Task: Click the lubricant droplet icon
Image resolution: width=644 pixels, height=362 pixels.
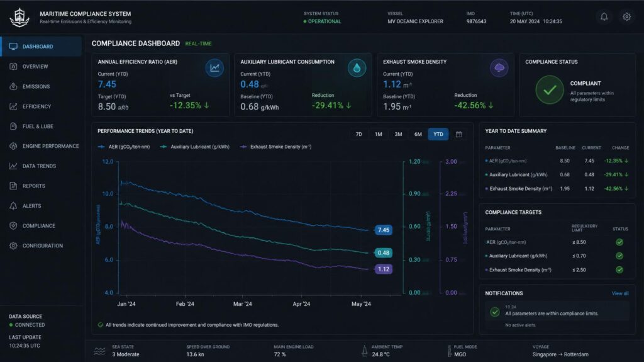Action: tap(357, 68)
